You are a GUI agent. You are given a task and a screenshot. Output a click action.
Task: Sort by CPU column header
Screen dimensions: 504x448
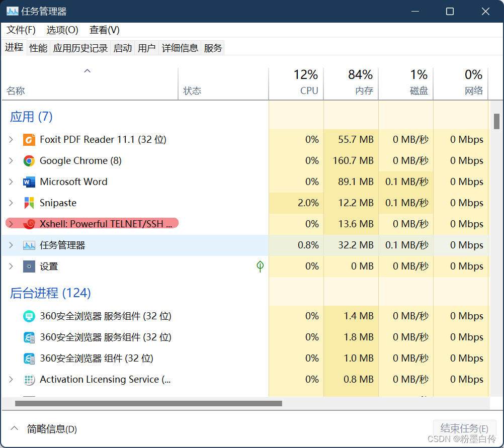[x=296, y=83]
